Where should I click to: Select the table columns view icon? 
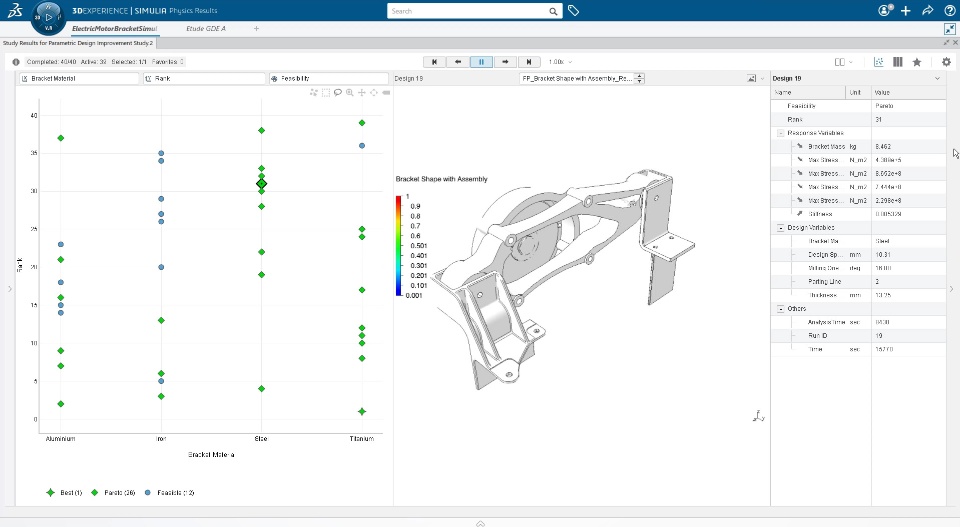tap(898, 62)
